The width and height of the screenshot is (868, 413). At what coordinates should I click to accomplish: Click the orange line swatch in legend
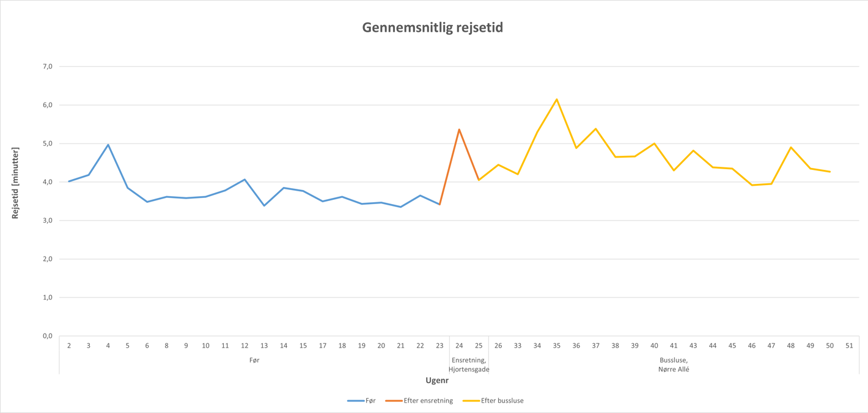pyautogui.click(x=394, y=401)
